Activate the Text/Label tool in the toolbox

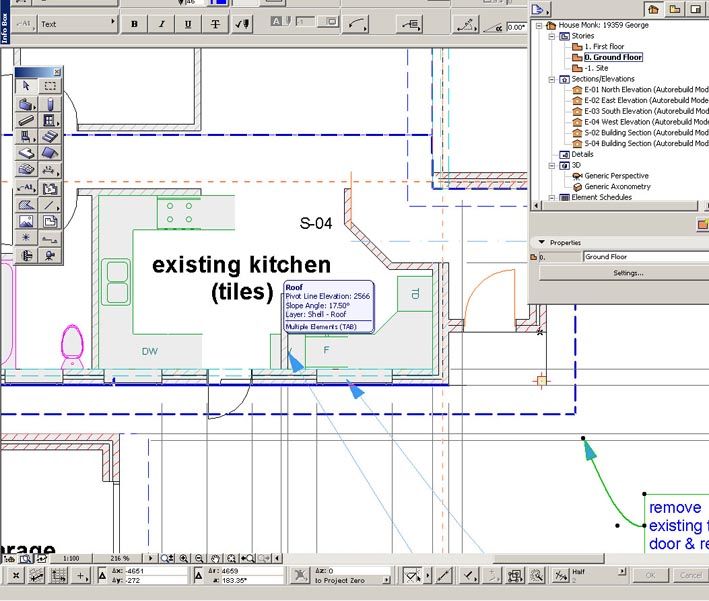pos(26,187)
